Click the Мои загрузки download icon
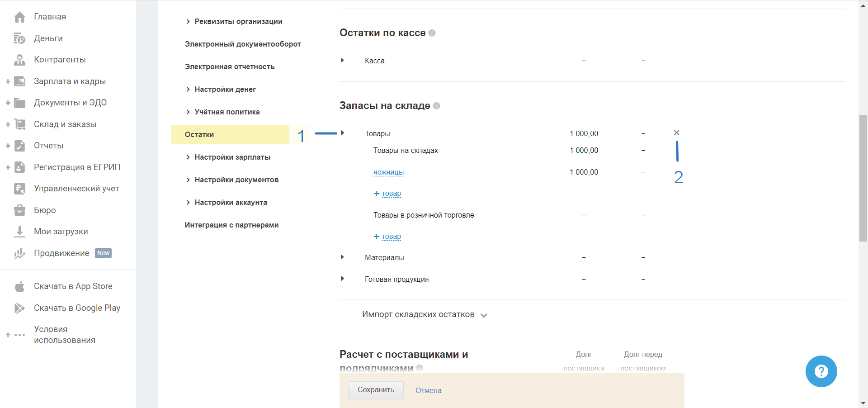868x408 pixels. pyautogui.click(x=19, y=232)
